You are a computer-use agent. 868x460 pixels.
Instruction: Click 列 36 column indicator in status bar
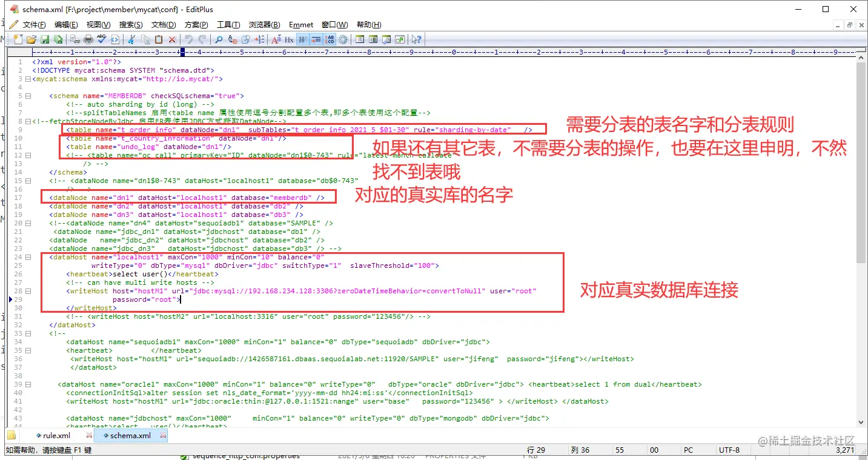pos(580,450)
